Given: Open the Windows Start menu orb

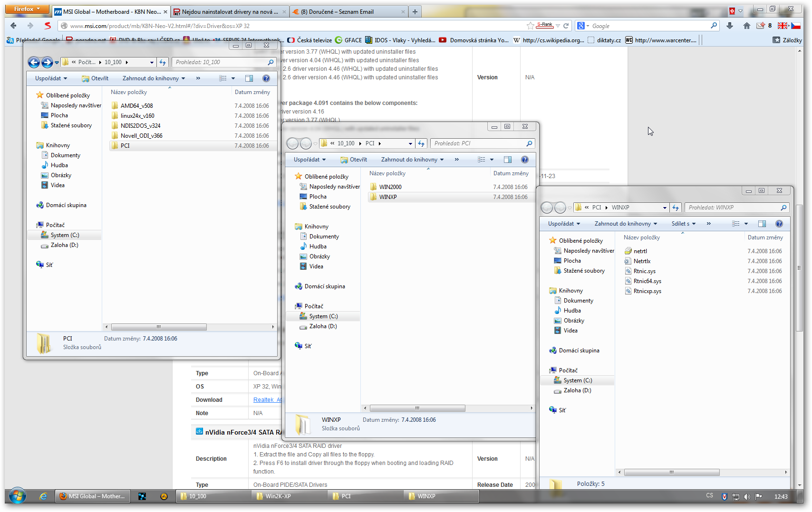Looking at the screenshot, I should (18, 496).
